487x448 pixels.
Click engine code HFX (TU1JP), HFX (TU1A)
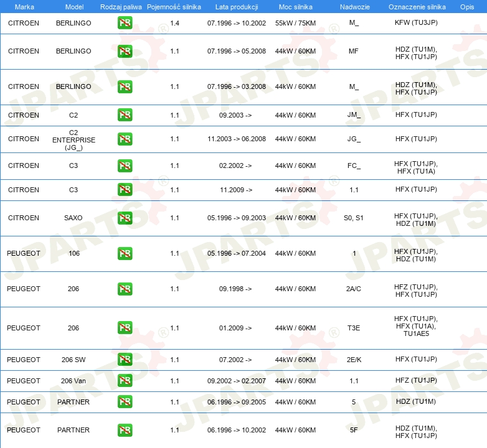point(416,167)
